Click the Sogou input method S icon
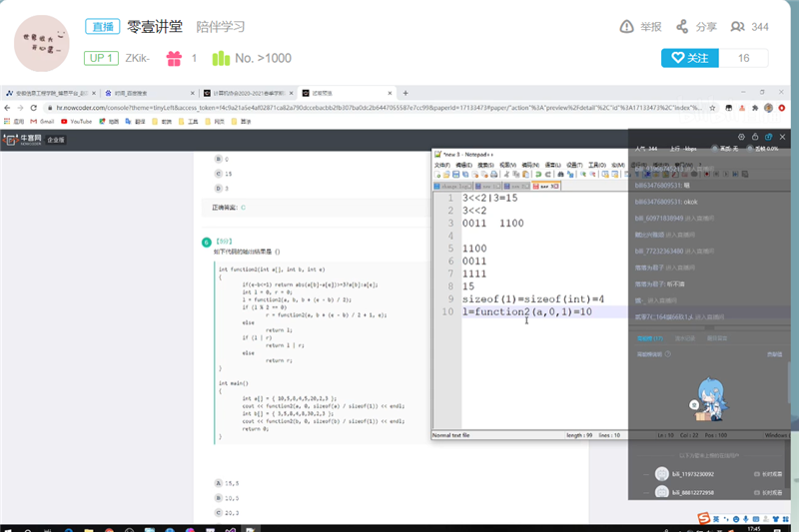Image resolution: width=799 pixels, height=532 pixels. [x=704, y=518]
